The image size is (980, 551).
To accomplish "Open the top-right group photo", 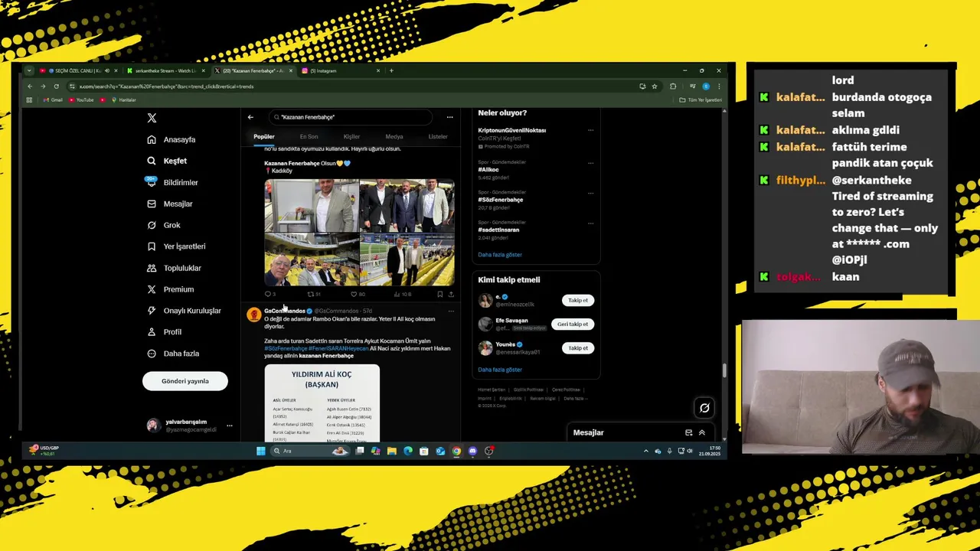I will (407, 205).
